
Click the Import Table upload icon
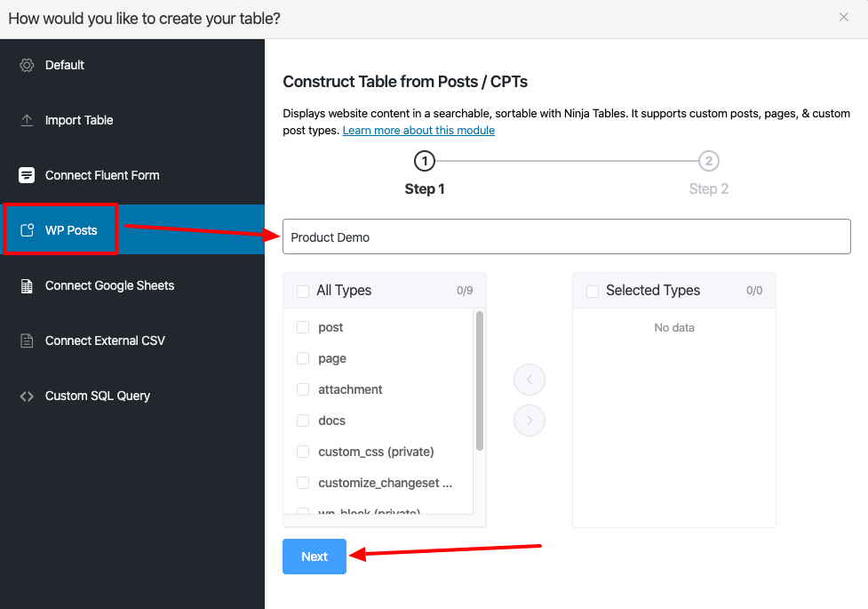click(x=27, y=120)
